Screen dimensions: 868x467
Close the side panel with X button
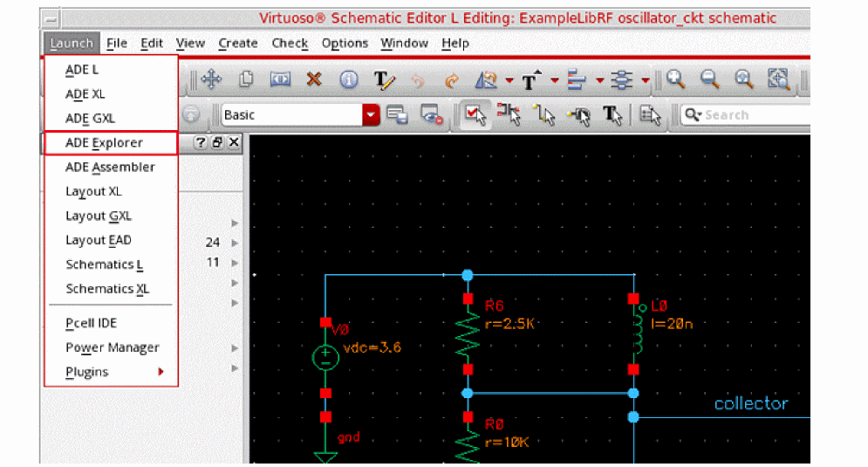(x=233, y=142)
